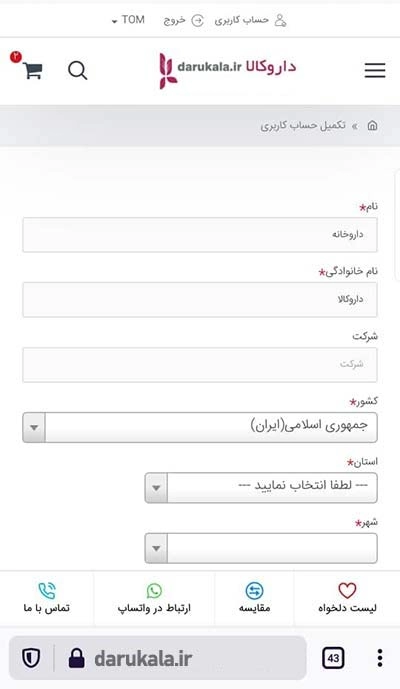Tap the search magnifier icon

78,70
